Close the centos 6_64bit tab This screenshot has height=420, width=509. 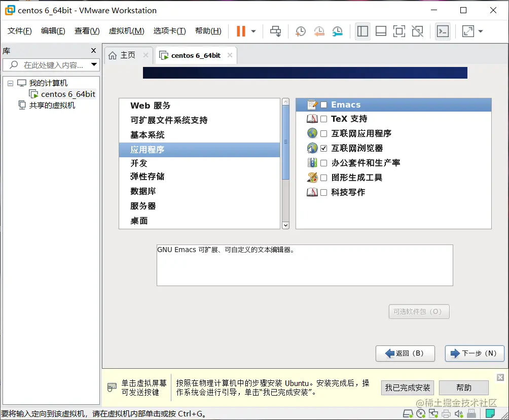(x=230, y=55)
